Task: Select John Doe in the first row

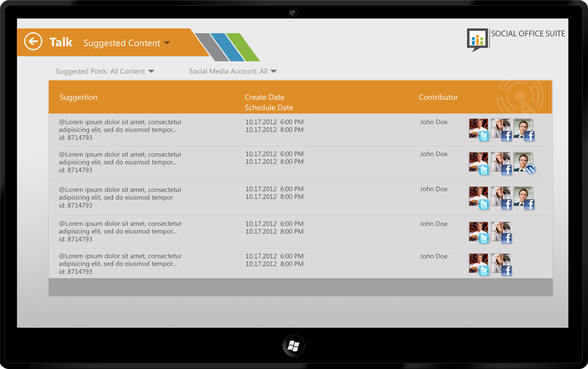Action: pyautogui.click(x=433, y=122)
